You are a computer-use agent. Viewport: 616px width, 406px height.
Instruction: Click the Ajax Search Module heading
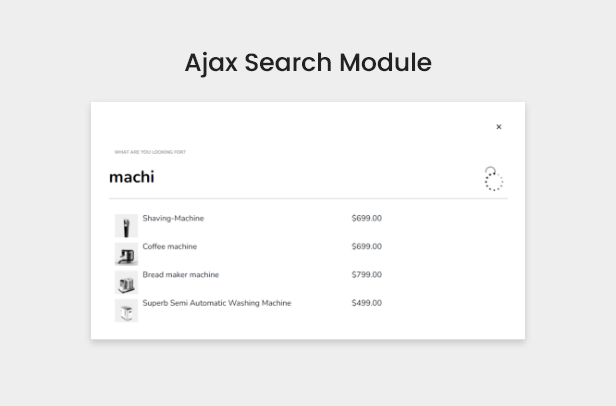pyautogui.click(x=308, y=62)
